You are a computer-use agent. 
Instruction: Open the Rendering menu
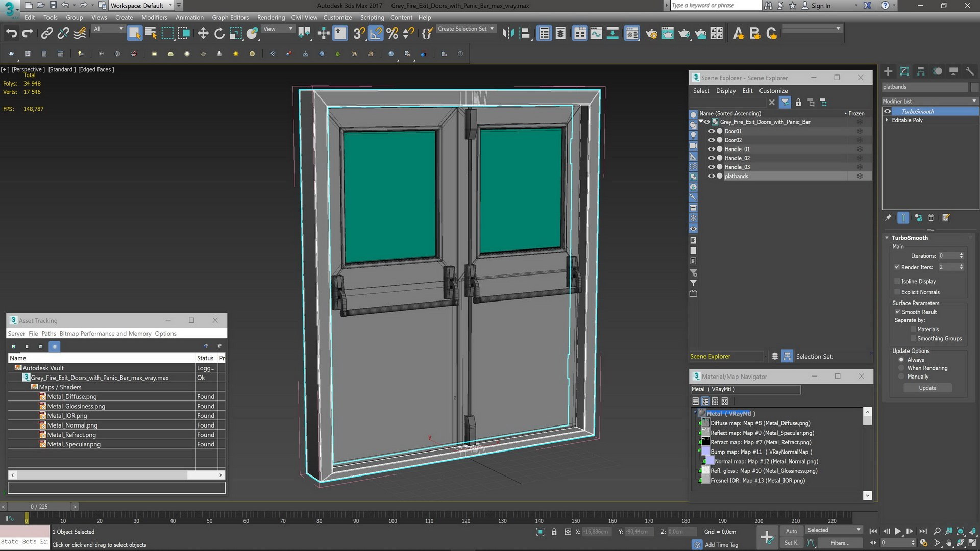(271, 17)
